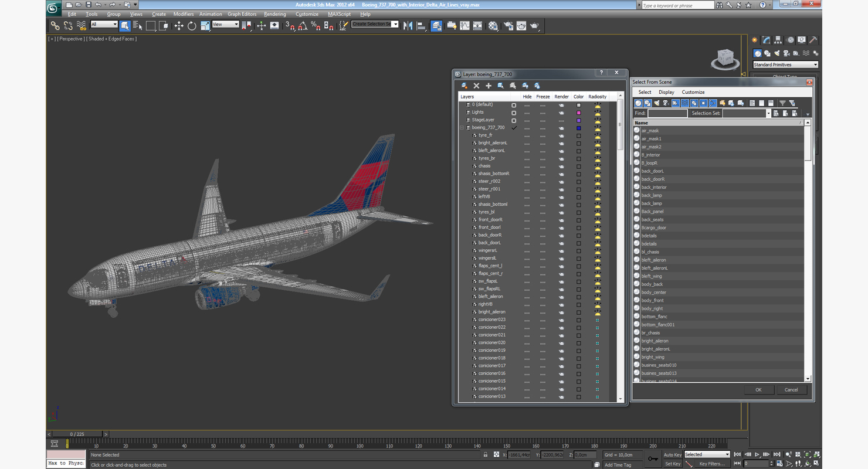Image resolution: width=868 pixels, height=469 pixels.
Task: Open the 3ds Max application menu button
Action: pyautogui.click(x=53, y=8)
